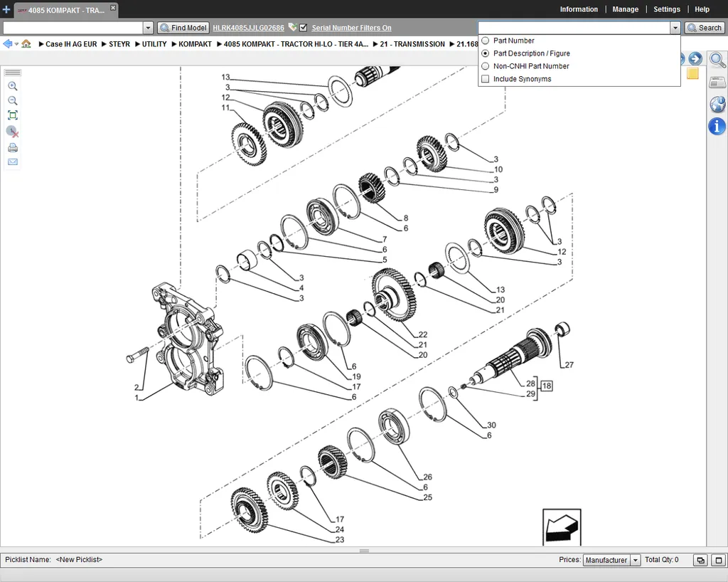Viewport: 728px width, 582px height.
Task: Click callout 1 for the housing
Action: pyautogui.click(x=136, y=398)
